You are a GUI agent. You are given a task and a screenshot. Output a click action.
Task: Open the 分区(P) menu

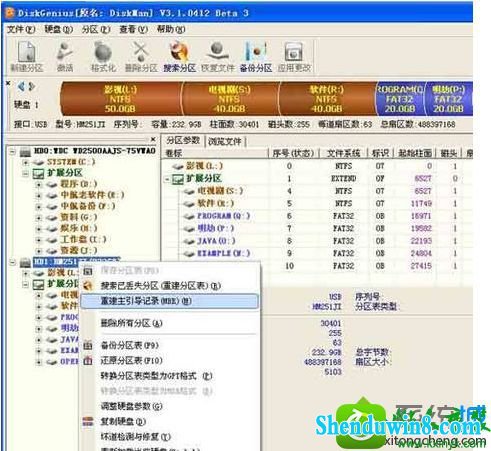[x=96, y=30]
